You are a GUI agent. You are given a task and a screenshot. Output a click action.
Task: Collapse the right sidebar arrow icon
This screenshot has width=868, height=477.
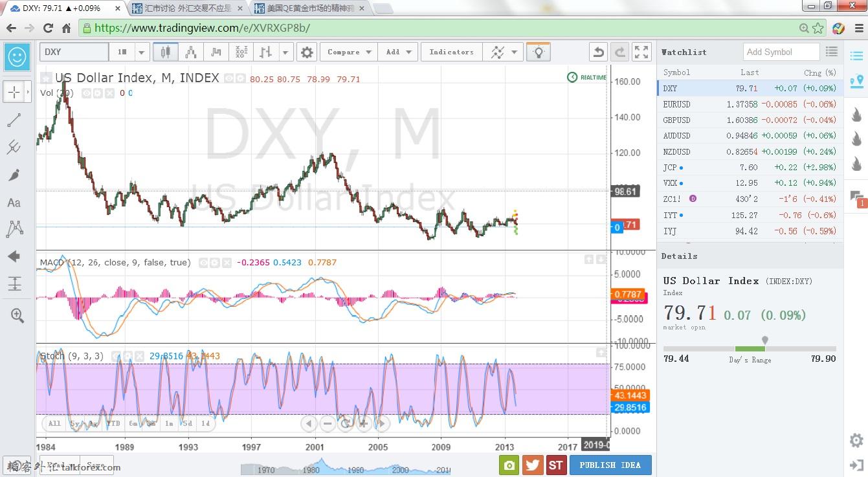[x=856, y=465]
